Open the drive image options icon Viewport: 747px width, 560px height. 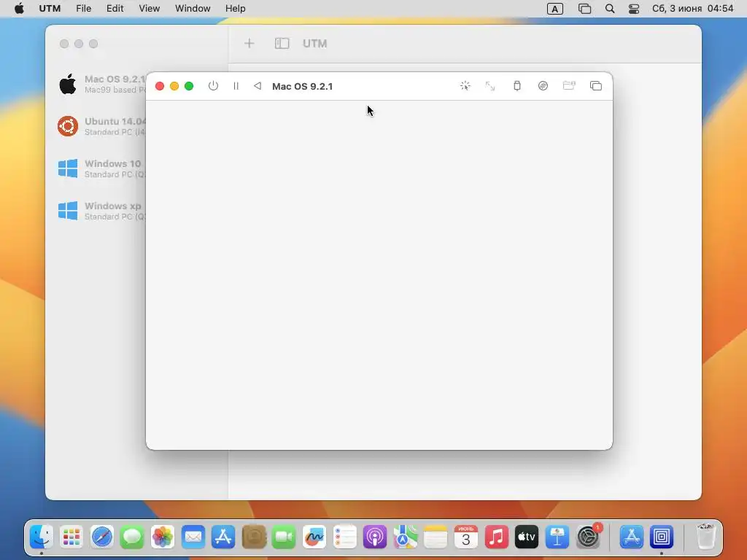pos(543,86)
